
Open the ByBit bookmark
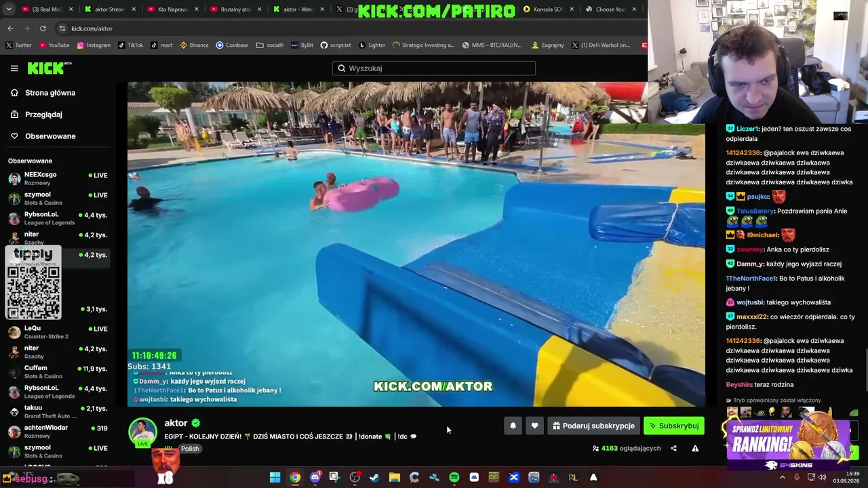(302, 45)
